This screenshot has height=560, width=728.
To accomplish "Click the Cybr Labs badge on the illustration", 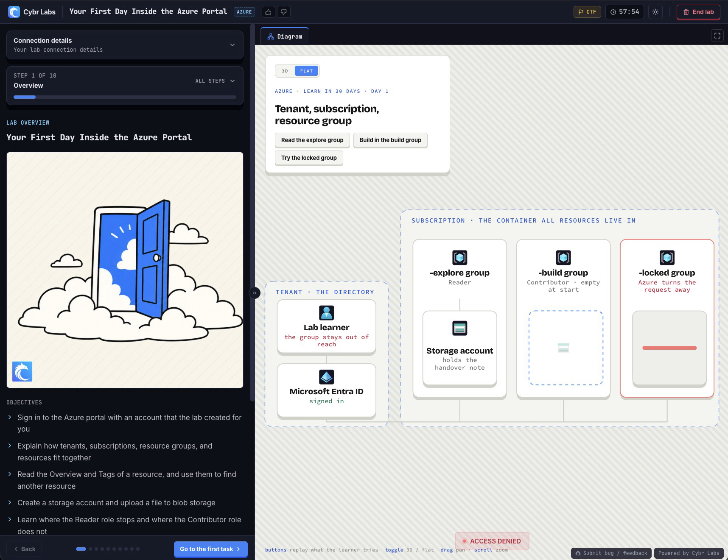I will pos(22,371).
